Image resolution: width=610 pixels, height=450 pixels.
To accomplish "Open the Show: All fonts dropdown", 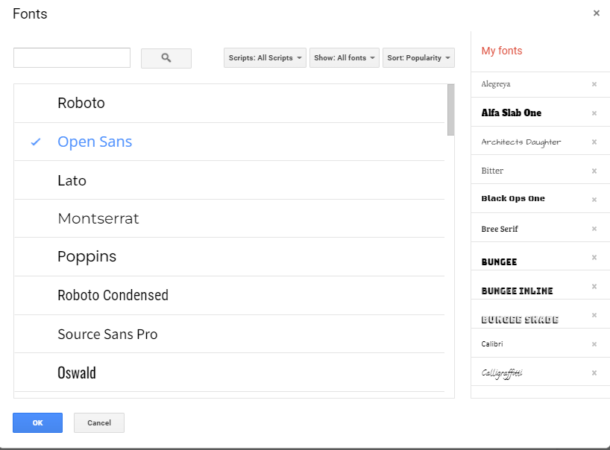I will pos(344,58).
